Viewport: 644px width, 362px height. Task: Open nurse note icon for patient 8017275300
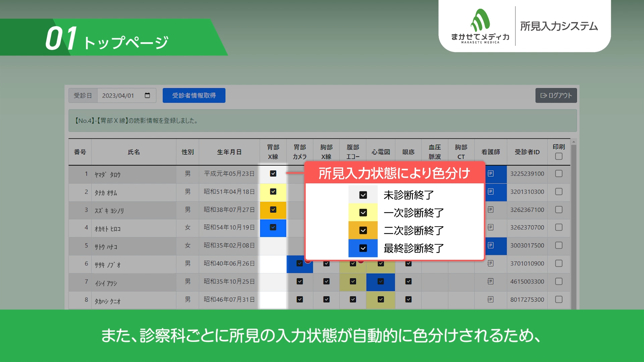pos(490,299)
